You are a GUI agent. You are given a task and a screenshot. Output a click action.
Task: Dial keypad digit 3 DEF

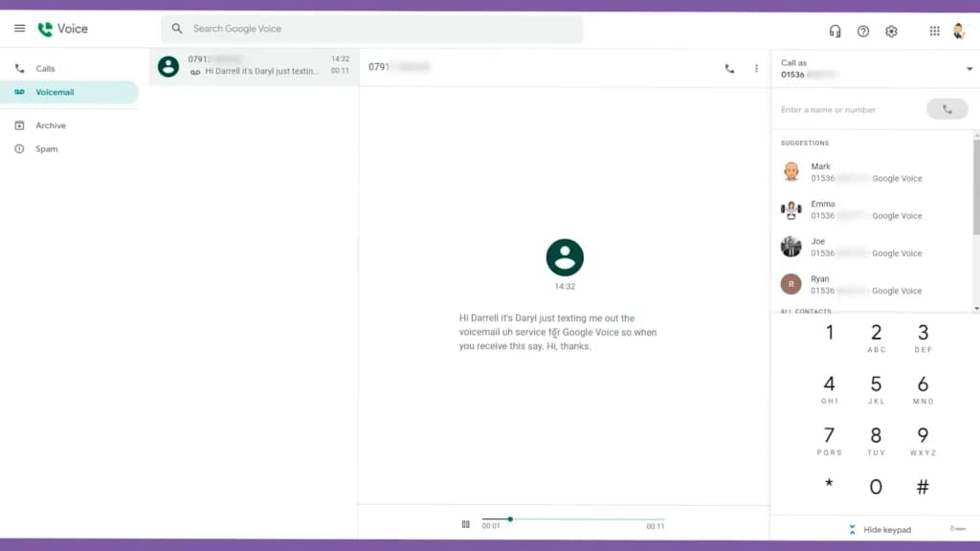pos(924,338)
